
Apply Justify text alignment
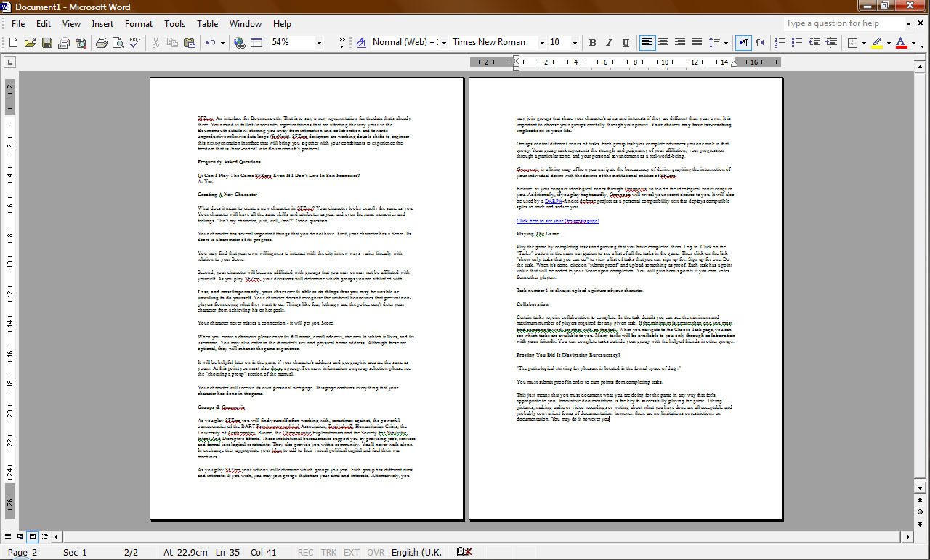tap(696, 43)
